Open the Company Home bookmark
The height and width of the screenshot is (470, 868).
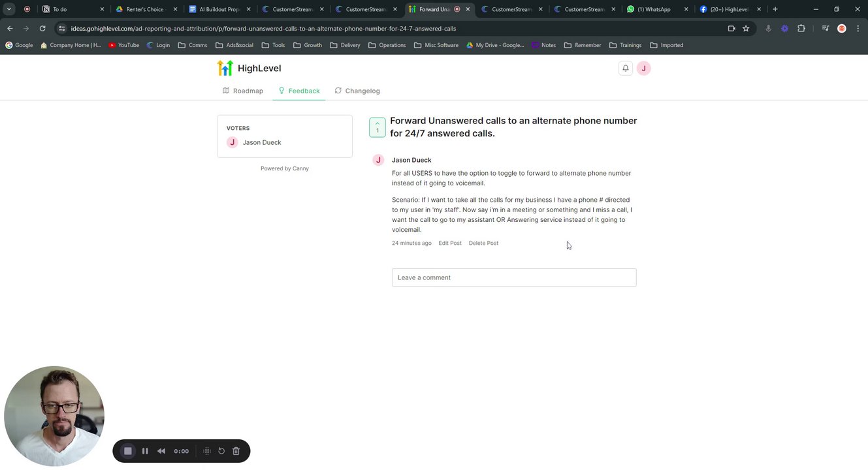pyautogui.click(x=71, y=45)
